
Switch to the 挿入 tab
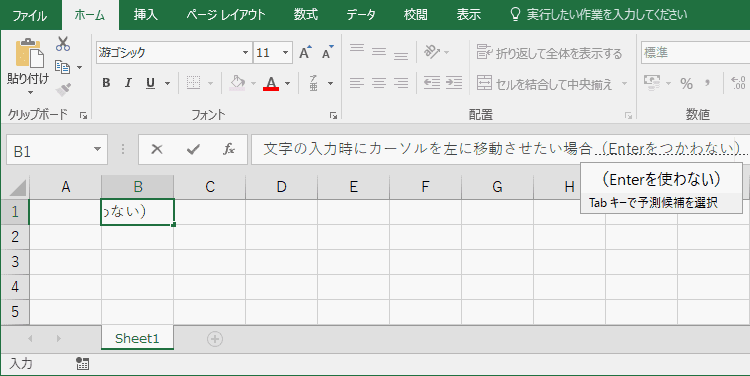point(145,15)
